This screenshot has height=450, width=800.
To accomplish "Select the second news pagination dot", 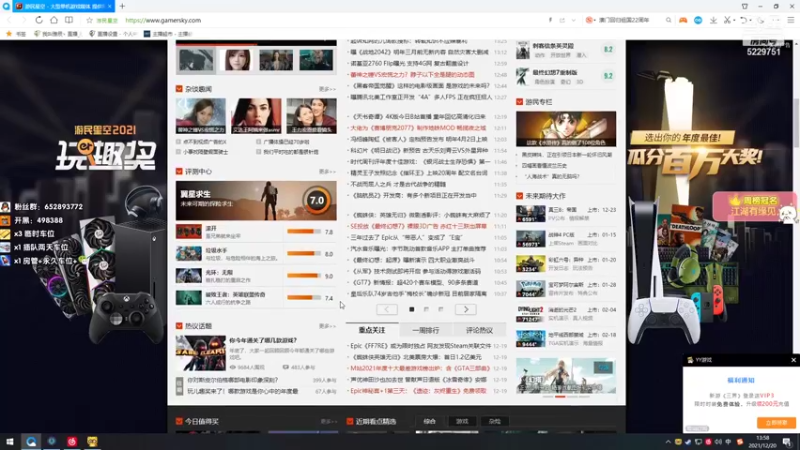I will (x=426, y=309).
